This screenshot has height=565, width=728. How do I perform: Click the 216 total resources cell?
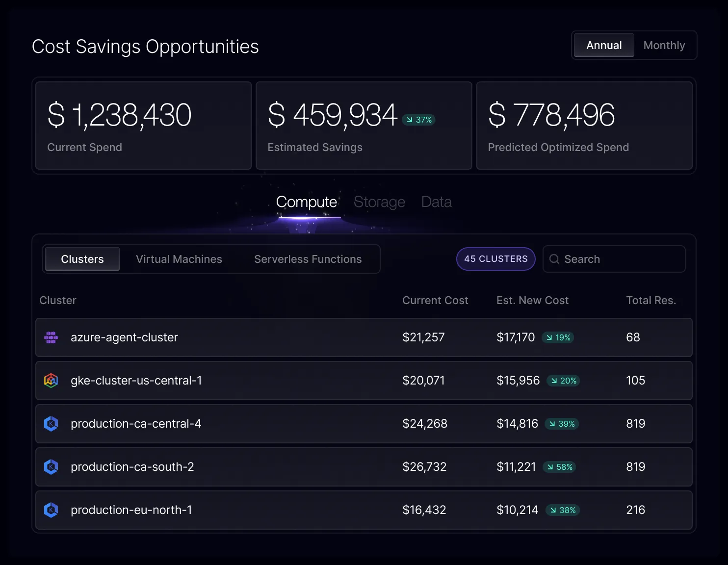(636, 510)
